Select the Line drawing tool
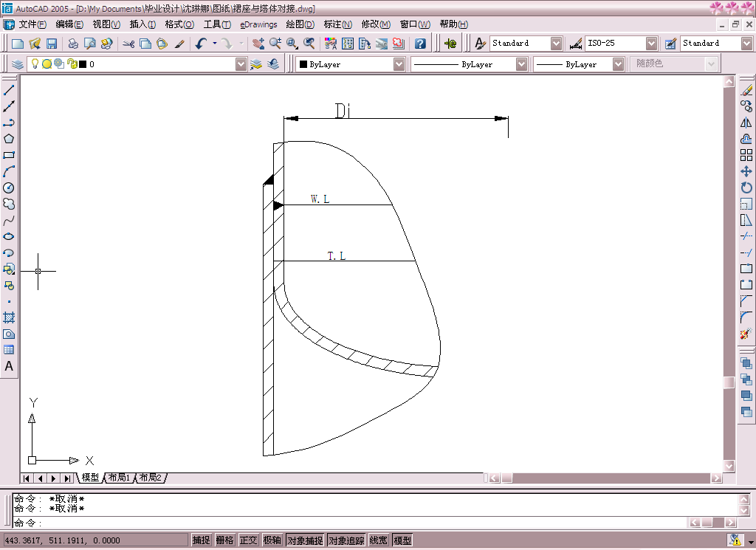The width and height of the screenshot is (756, 550). point(9,90)
